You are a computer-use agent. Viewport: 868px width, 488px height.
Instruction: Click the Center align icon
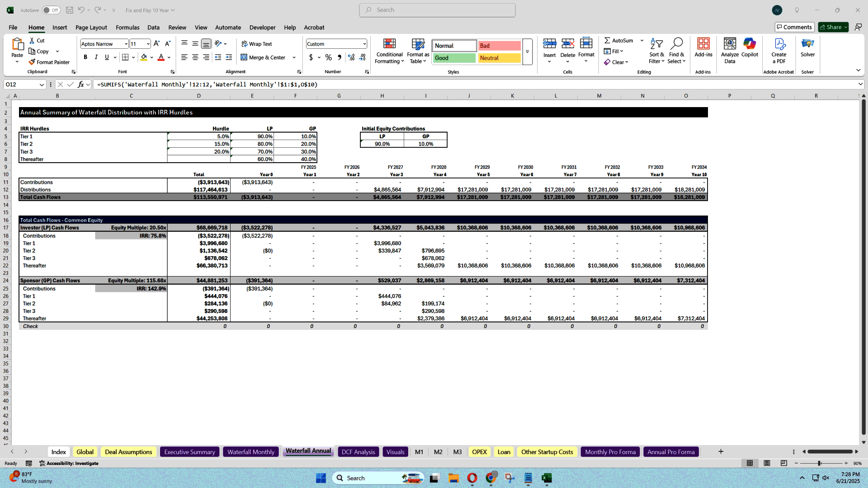pos(195,57)
